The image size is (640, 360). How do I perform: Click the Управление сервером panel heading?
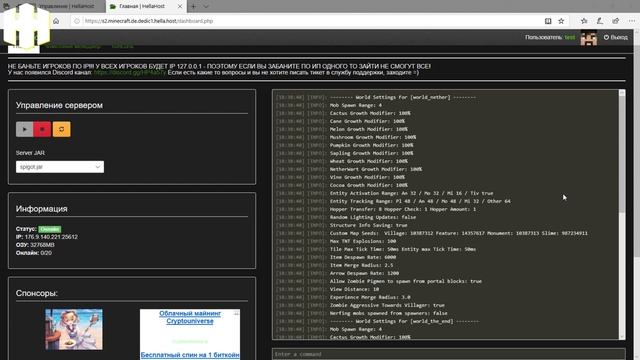(59, 105)
